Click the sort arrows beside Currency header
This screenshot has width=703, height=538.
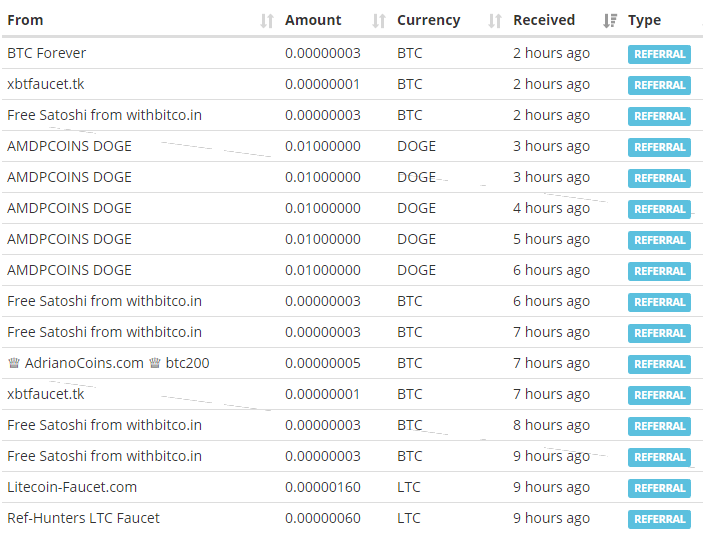click(495, 21)
